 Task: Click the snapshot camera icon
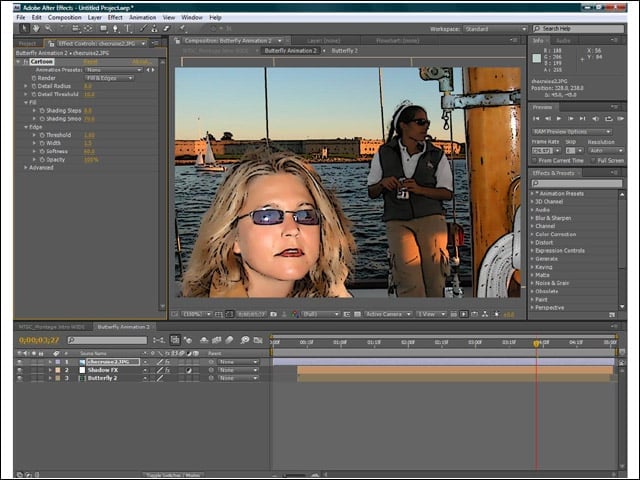click(273, 314)
